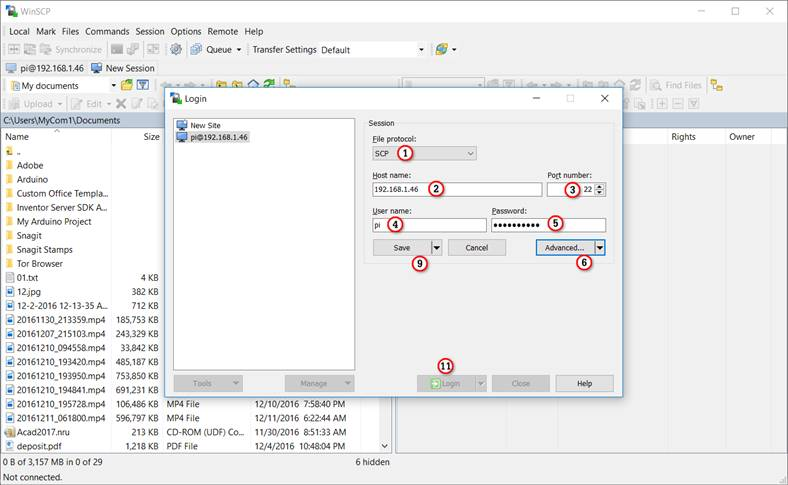
Task: Click the User name input field
Action: coord(429,225)
